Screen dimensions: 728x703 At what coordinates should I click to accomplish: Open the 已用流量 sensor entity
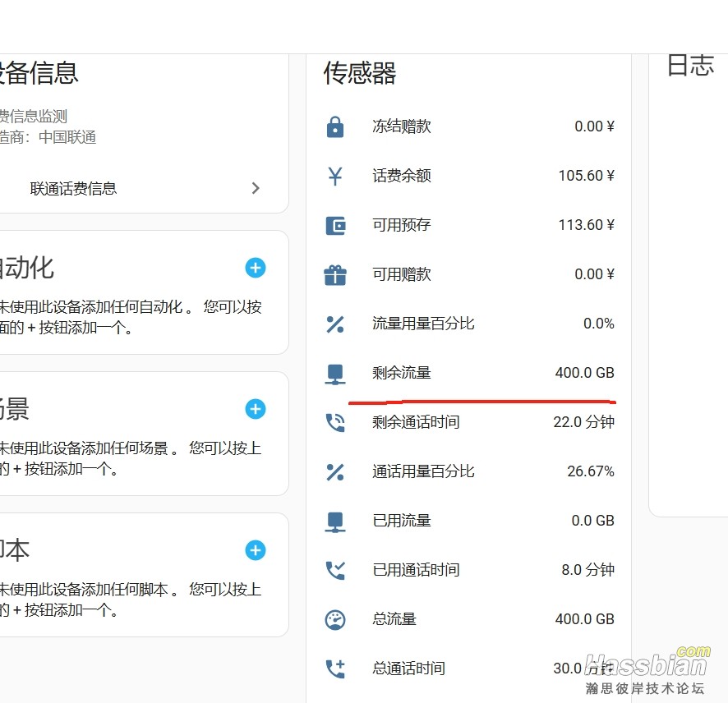tap(469, 521)
